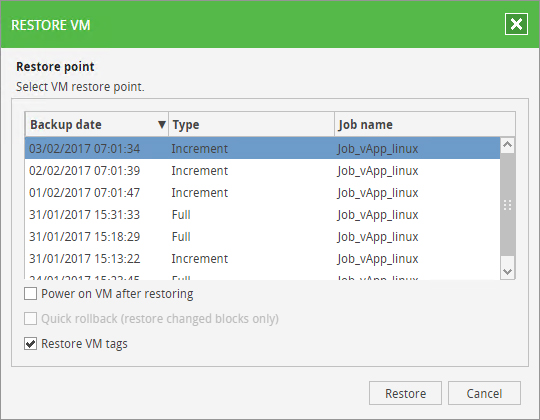Click the Cancel button
Screen dimensions: 540x420
(484, 393)
